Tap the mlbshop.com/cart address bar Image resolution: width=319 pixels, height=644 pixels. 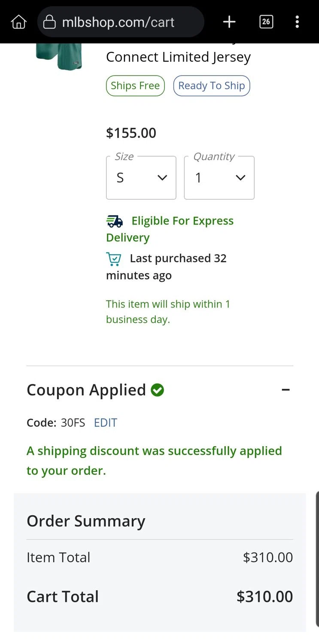pos(125,22)
